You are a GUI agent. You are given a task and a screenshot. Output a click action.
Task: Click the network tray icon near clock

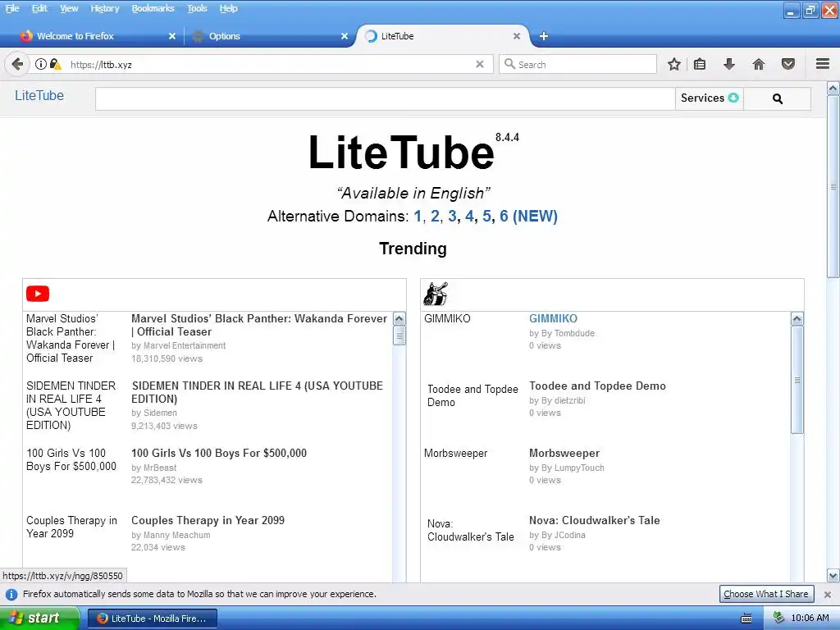[778, 618]
